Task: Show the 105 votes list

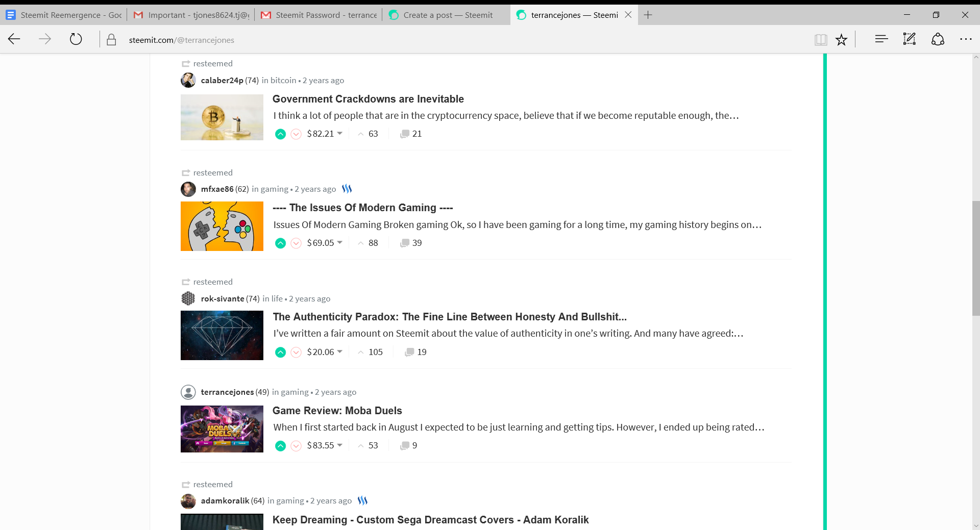Action: click(x=370, y=352)
